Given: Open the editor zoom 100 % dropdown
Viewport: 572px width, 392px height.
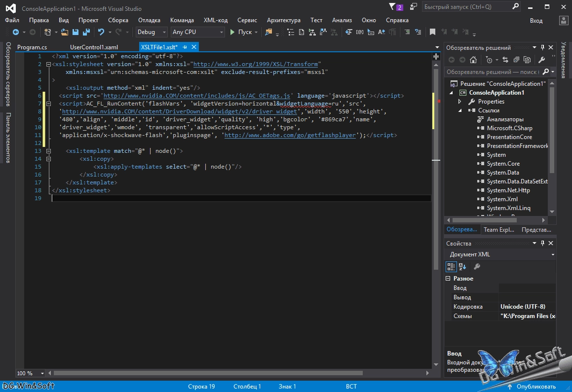Looking at the screenshot, I should point(42,373).
